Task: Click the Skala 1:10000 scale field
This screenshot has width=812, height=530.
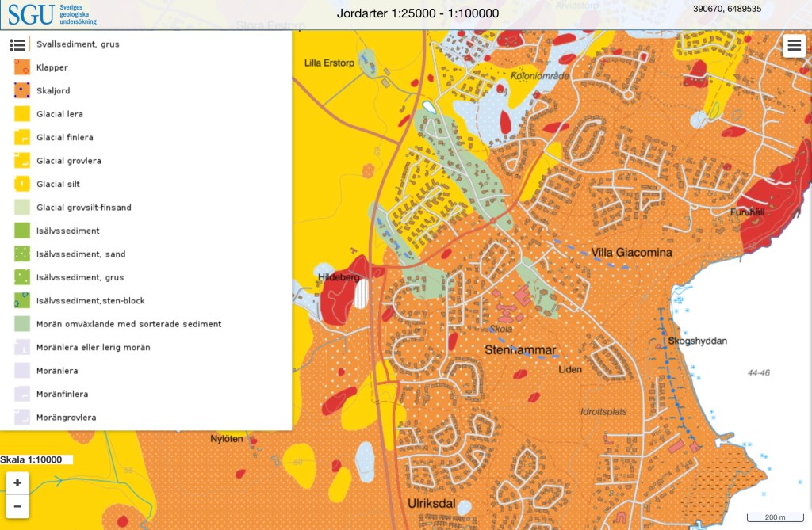Action: 36,459
